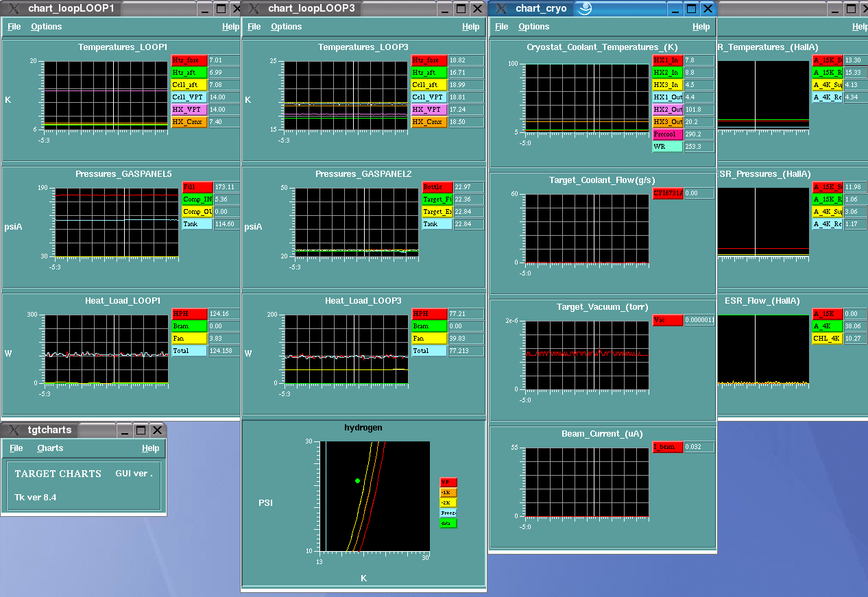This screenshot has height=597, width=868.
Task: Click Tank legend button in Pressures_GASPANEL2
Action: click(438, 224)
